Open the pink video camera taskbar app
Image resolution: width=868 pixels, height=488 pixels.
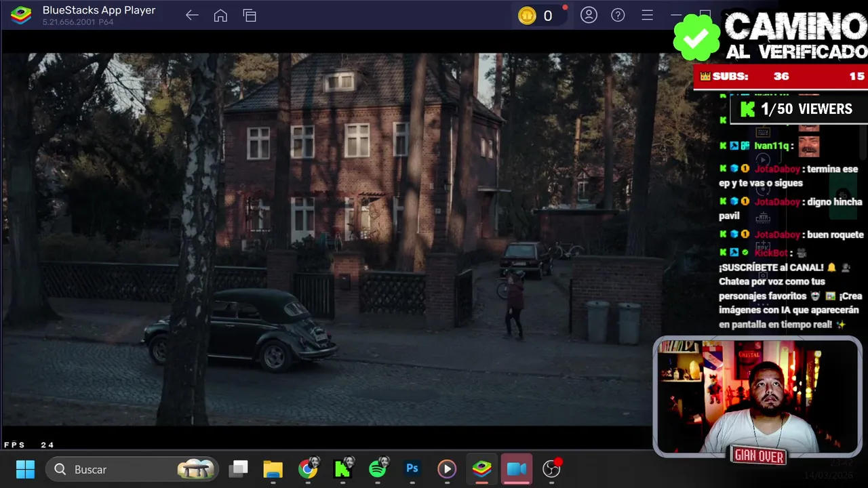[x=517, y=469]
